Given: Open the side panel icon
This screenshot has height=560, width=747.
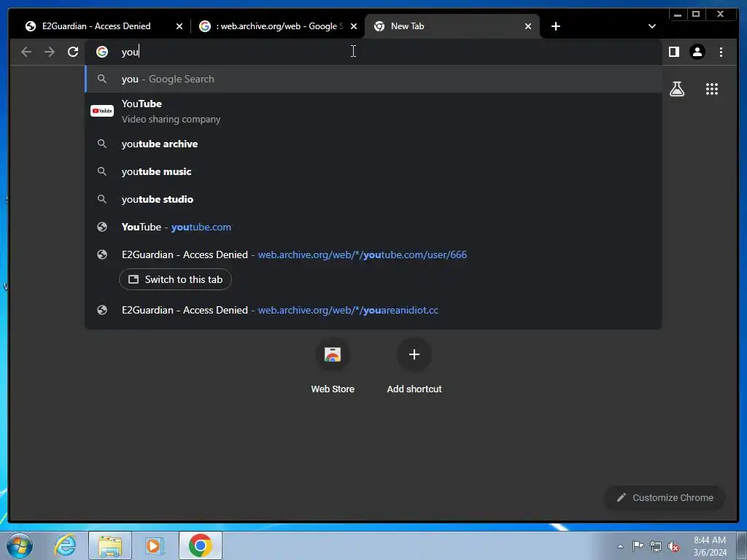Looking at the screenshot, I should click(673, 52).
